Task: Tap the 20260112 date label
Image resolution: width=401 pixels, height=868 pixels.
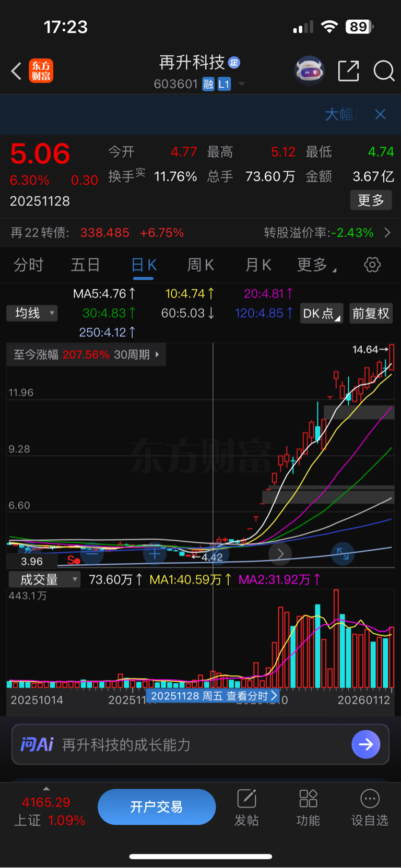Action: pyautogui.click(x=364, y=700)
